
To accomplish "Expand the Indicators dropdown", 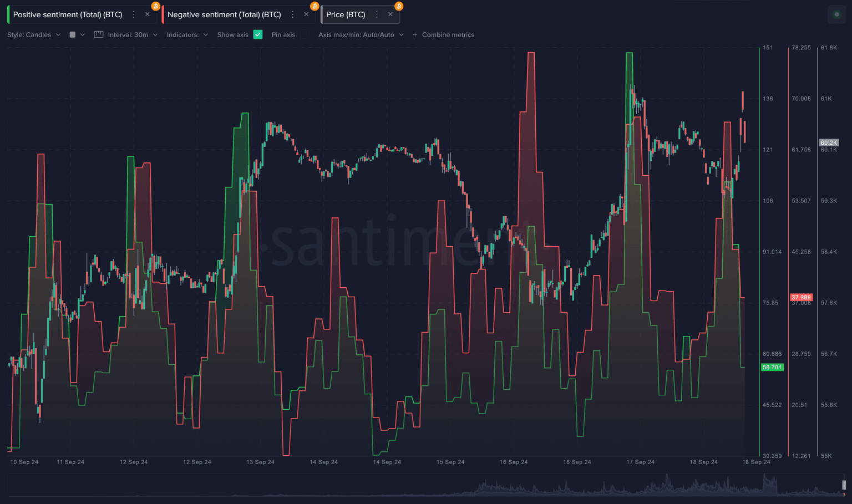I will point(187,34).
